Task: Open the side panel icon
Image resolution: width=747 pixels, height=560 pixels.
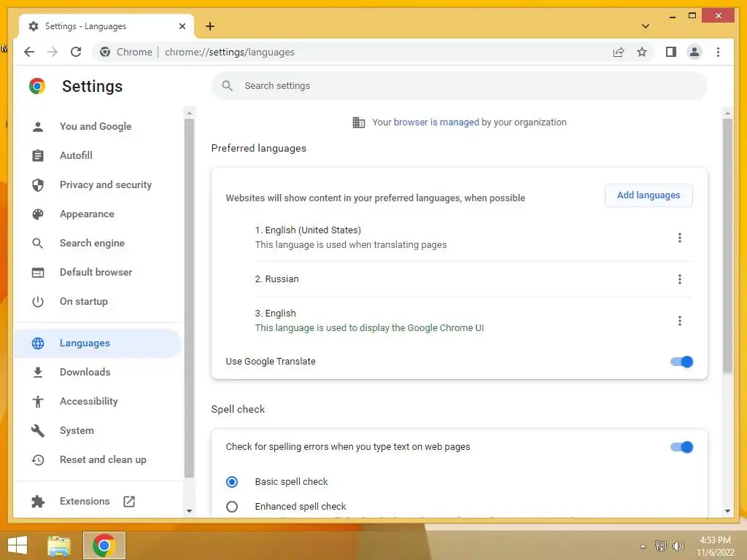Action: click(671, 52)
